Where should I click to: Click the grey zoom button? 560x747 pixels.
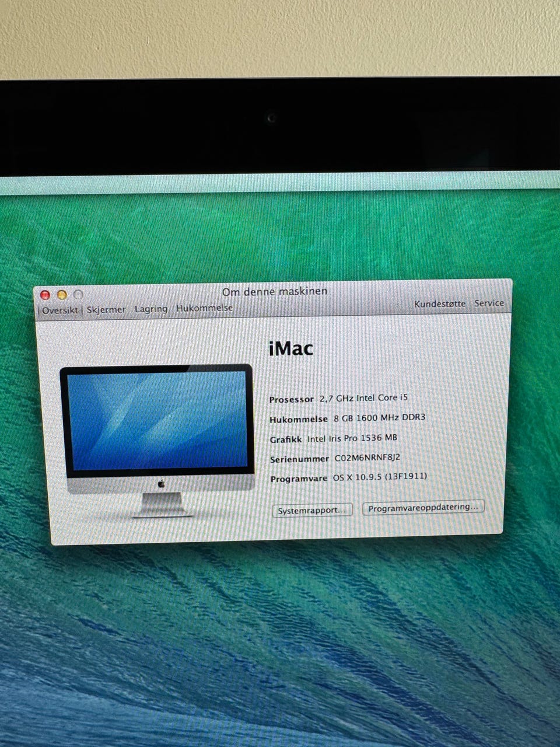click(78, 295)
